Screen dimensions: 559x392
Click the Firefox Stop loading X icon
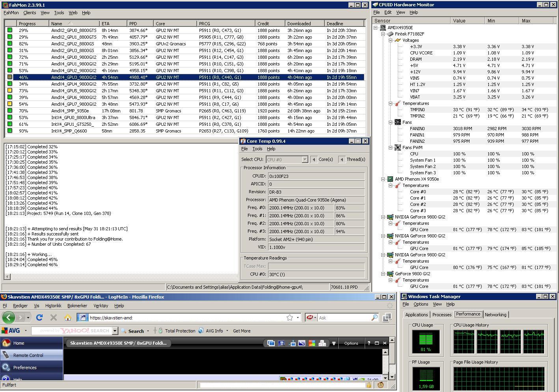tap(54, 317)
